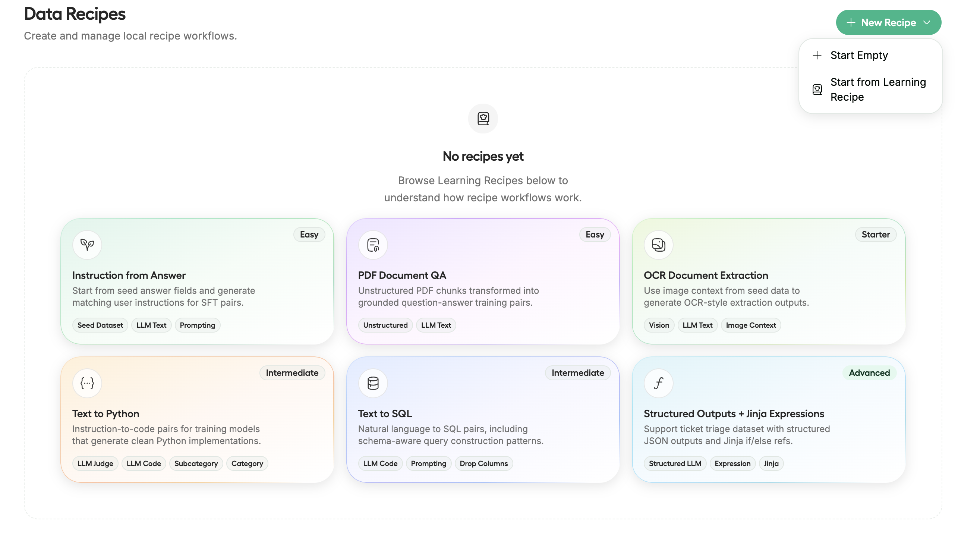This screenshot has width=958, height=560.
Task: Click recipe book icon next to Start from Learning Recipe
Action: coord(817,89)
